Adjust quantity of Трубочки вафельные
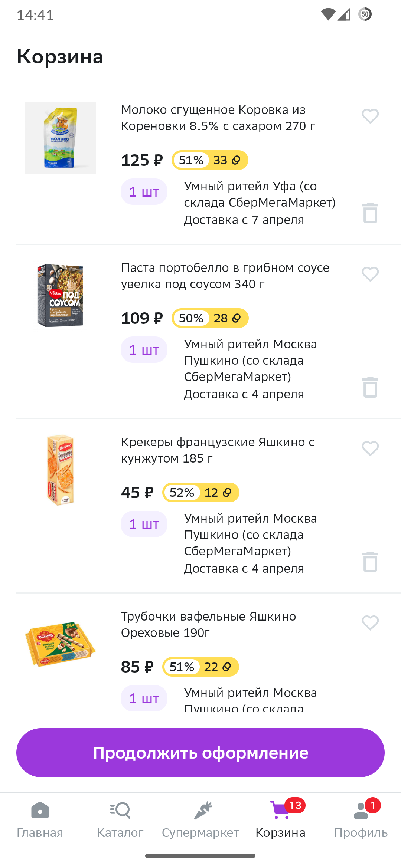Viewport: 401px width, 868px height. click(144, 698)
